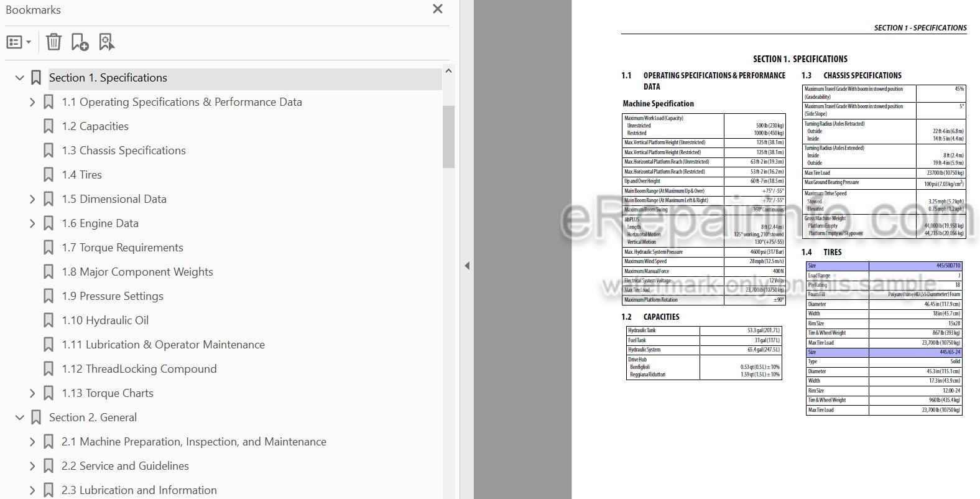980x499 pixels.
Task: Close the Bookmarks panel
Action: click(x=438, y=9)
